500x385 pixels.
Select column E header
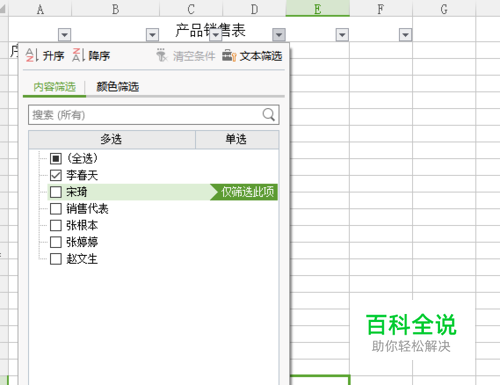click(318, 9)
